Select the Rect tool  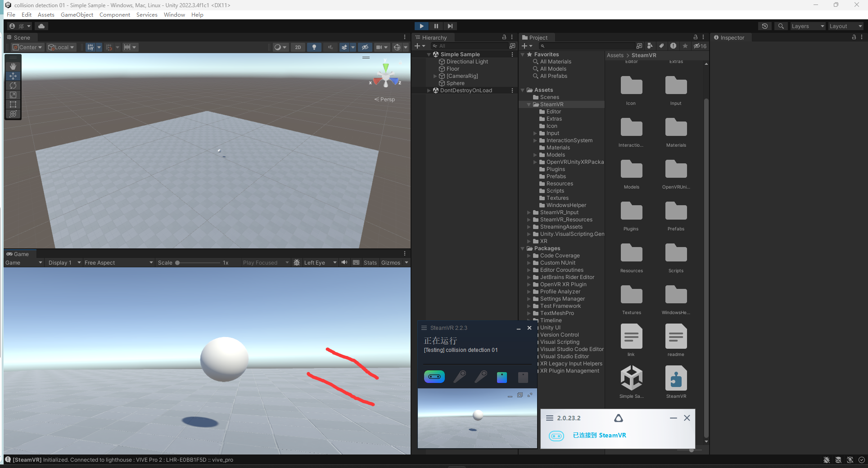pos(13,104)
